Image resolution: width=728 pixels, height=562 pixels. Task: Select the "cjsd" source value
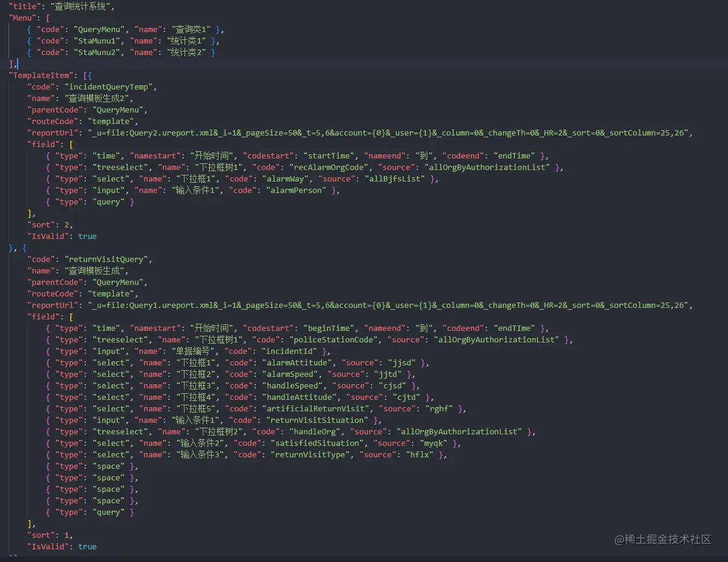[392, 386]
